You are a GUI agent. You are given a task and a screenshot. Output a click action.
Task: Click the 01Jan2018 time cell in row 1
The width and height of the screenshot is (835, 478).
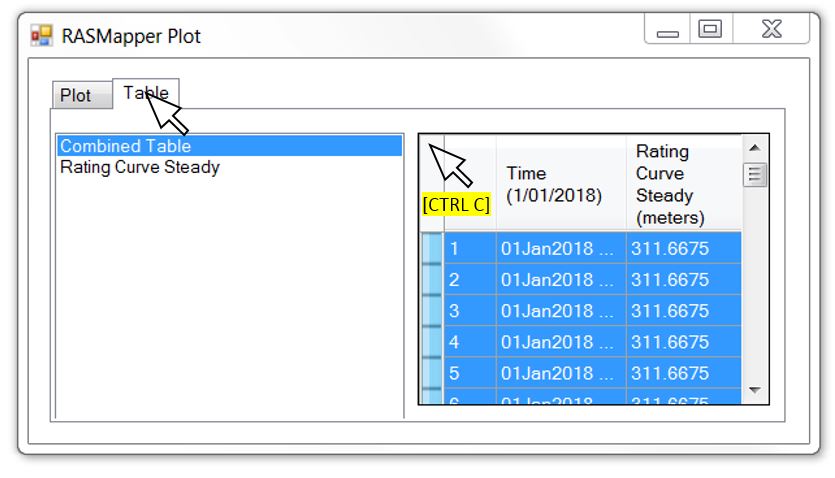pyautogui.click(x=561, y=248)
